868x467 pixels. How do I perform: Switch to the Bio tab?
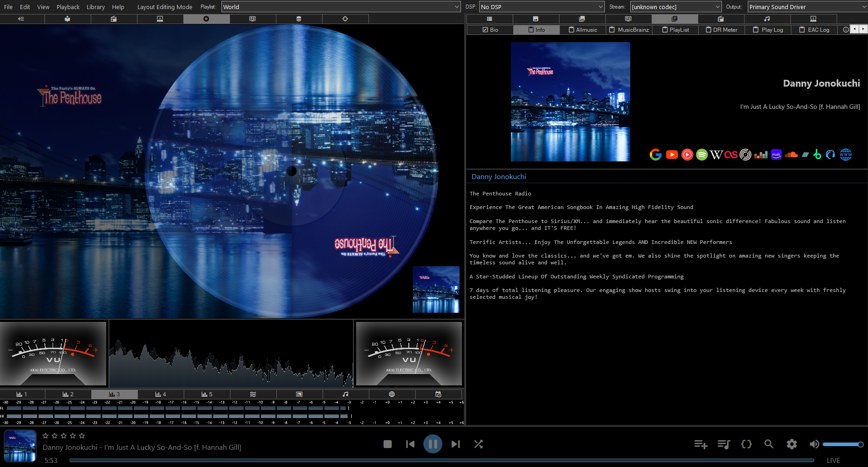pyautogui.click(x=490, y=30)
